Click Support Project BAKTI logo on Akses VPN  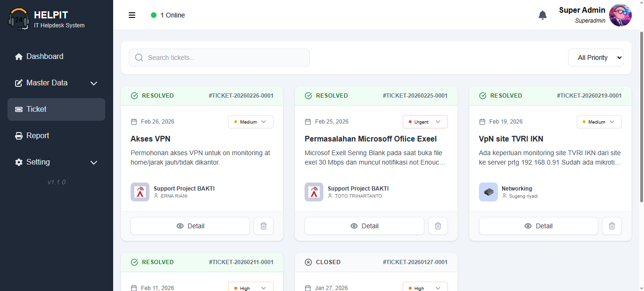tap(140, 192)
